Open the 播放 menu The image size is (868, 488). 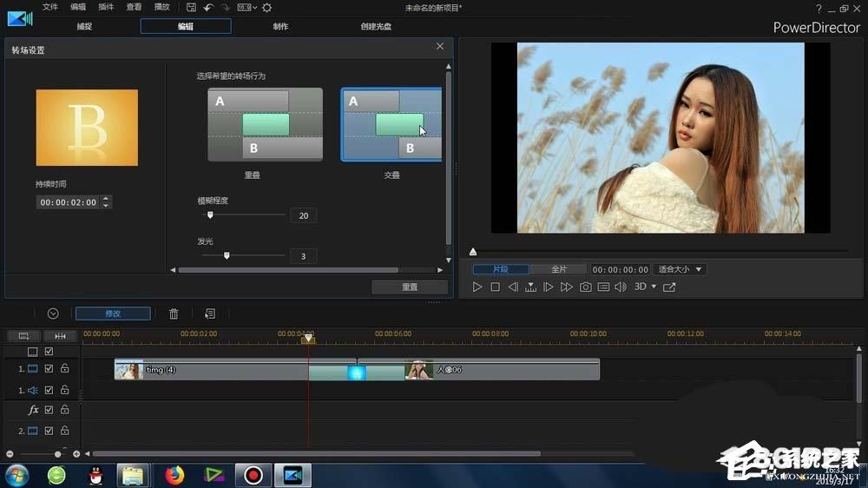tap(161, 7)
